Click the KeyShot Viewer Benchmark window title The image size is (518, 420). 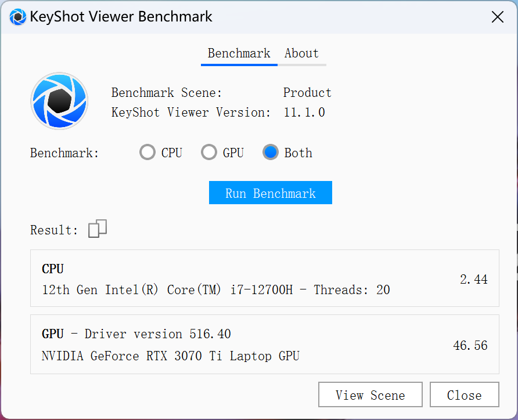tap(121, 17)
